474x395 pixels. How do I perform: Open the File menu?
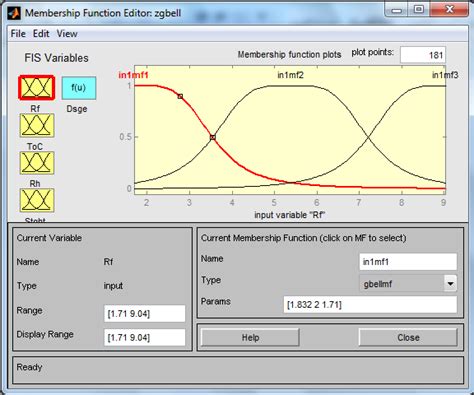click(18, 34)
